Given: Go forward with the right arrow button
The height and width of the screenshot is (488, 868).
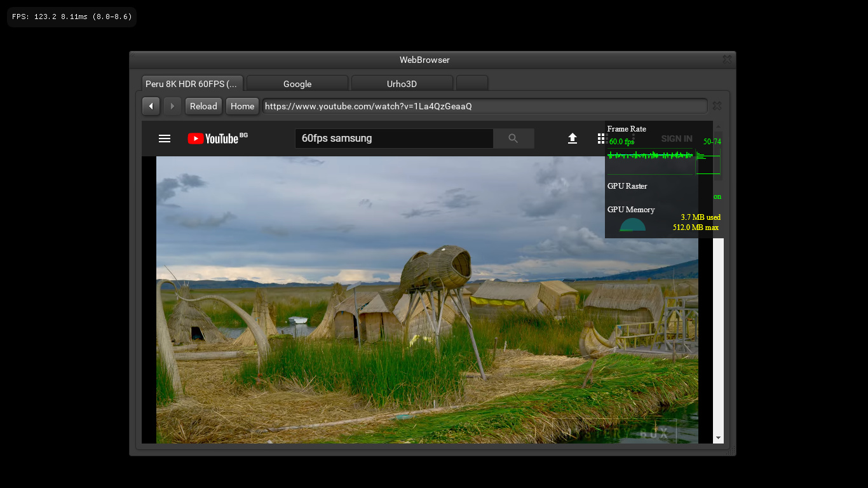Looking at the screenshot, I should (172, 106).
